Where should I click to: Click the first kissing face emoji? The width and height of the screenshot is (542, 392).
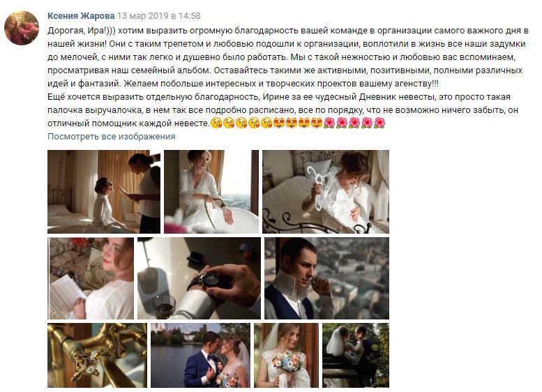216,123
